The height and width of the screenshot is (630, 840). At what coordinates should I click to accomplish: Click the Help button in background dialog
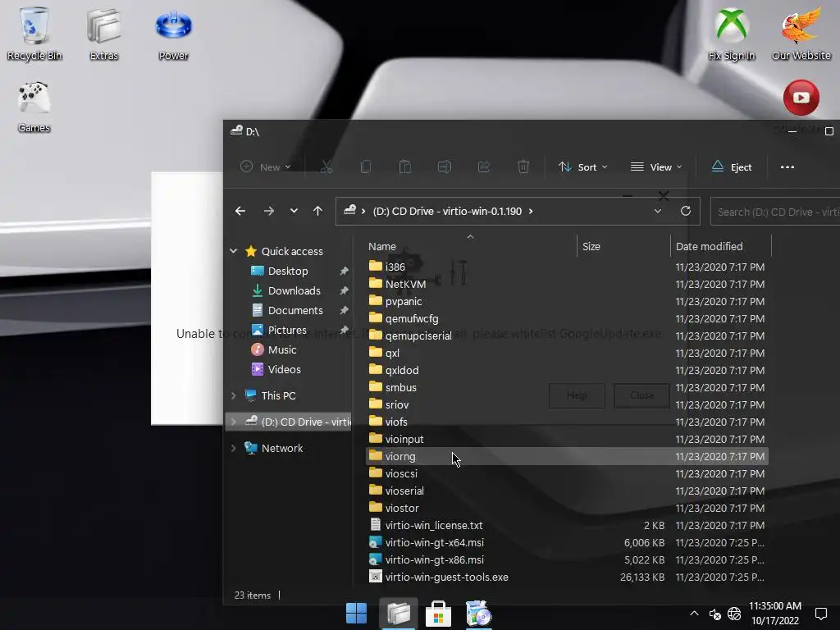[x=577, y=395]
